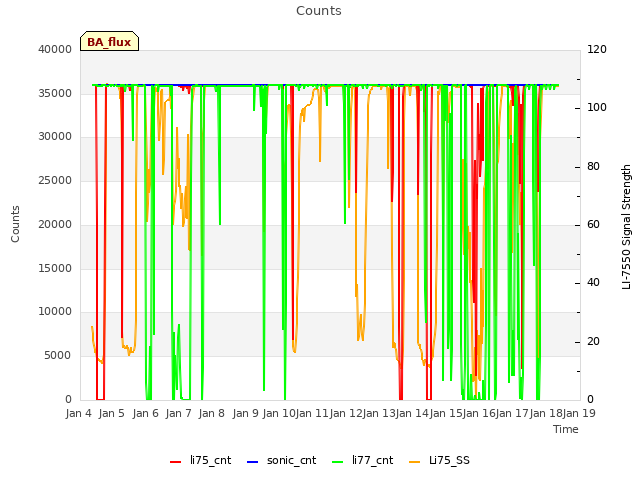Viewport: 640px width, 480px height.
Task: Click the Jan 16 x-axis label
Action: [479, 413]
